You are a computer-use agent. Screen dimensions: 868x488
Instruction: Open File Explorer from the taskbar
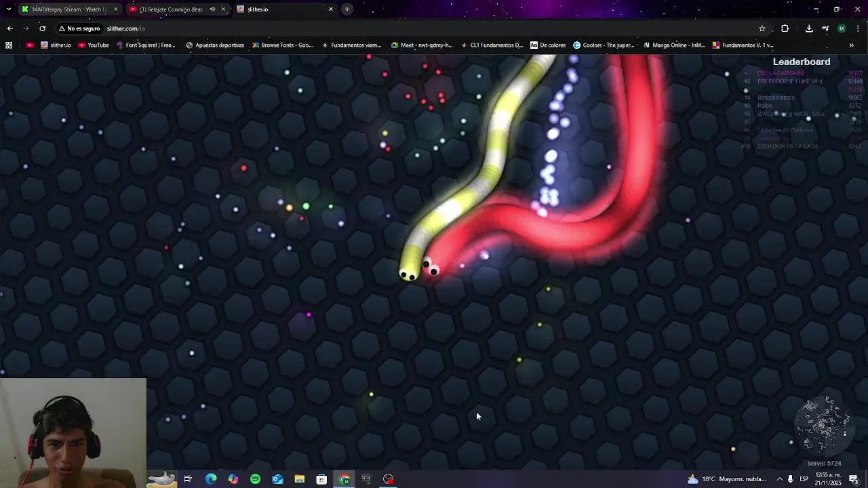pyautogui.click(x=300, y=479)
